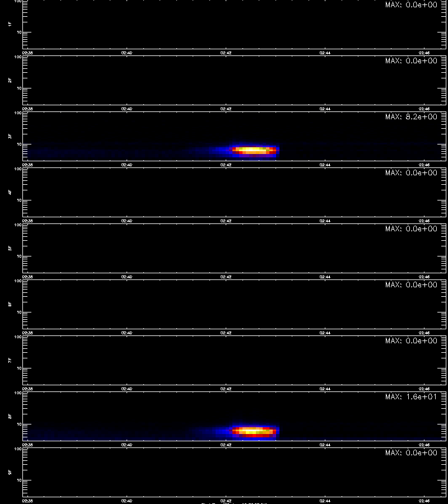
Task: Click the 1F panel axis label
Action: [x=10, y=24]
